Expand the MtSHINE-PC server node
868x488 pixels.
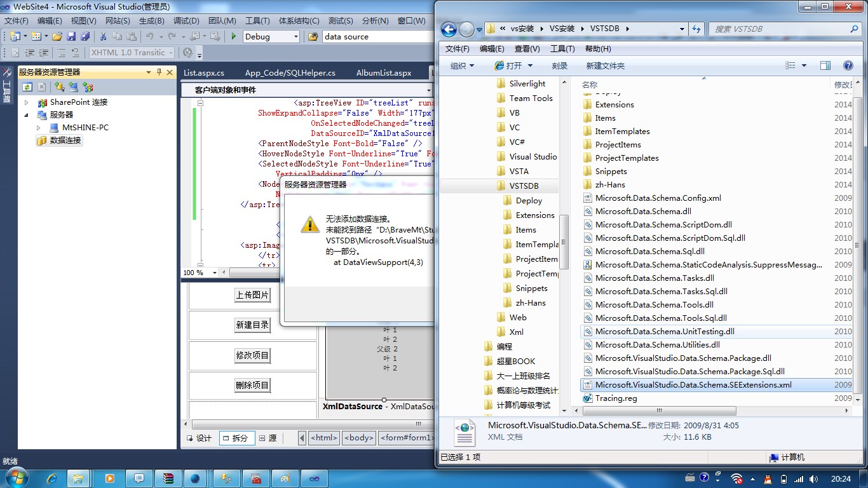point(38,128)
